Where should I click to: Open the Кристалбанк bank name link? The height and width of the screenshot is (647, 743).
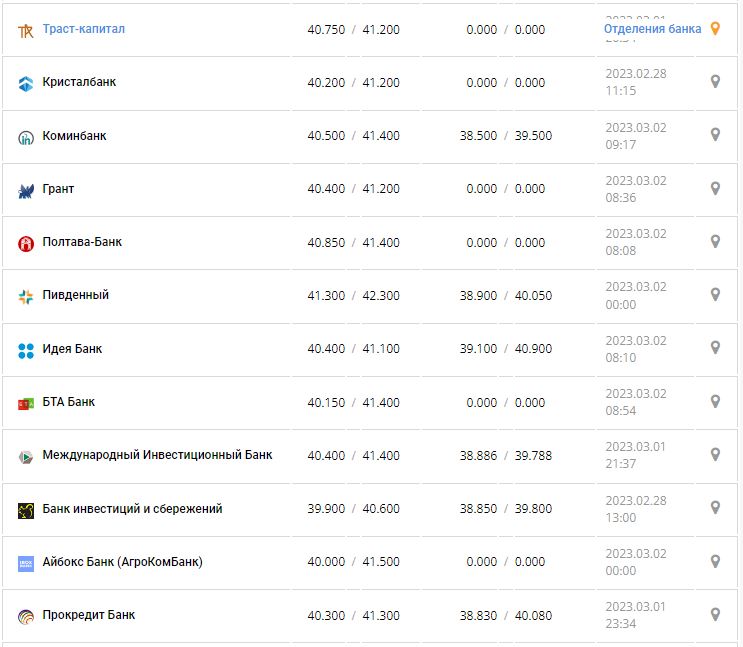[79, 82]
